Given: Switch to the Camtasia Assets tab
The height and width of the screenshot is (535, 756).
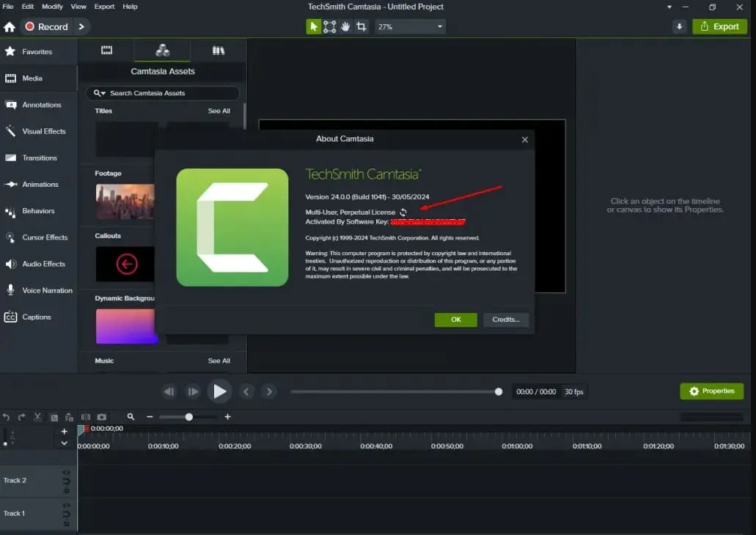Looking at the screenshot, I should (x=163, y=50).
